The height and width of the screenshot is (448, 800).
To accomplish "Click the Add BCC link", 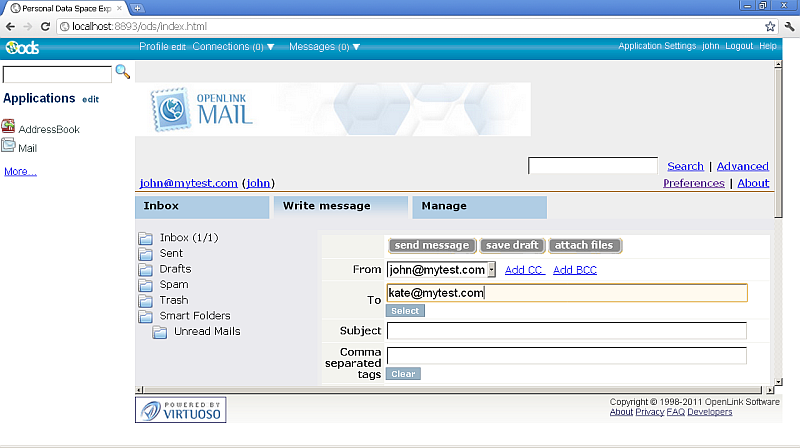I will pos(575,270).
